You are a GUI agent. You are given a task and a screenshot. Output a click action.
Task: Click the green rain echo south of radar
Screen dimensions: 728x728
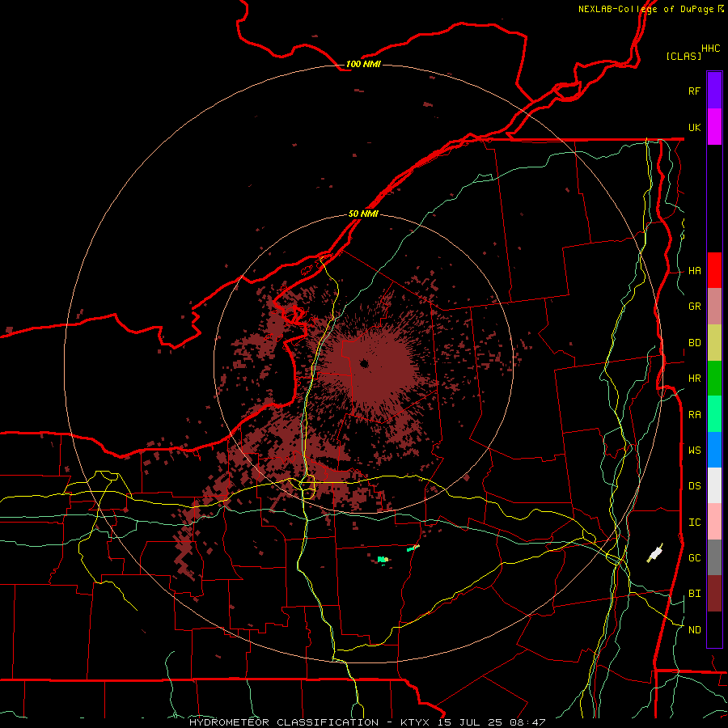[x=383, y=560]
